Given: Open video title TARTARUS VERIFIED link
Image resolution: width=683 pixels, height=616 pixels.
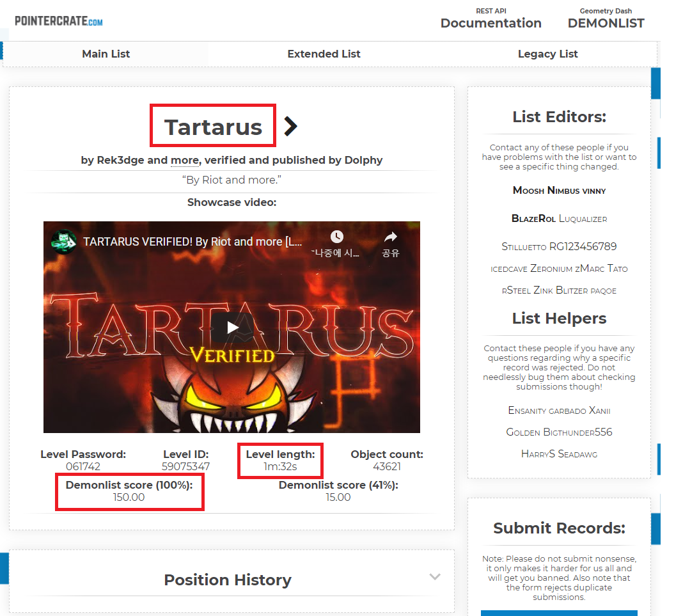Looking at the screenshot, I should pos(192,242).
